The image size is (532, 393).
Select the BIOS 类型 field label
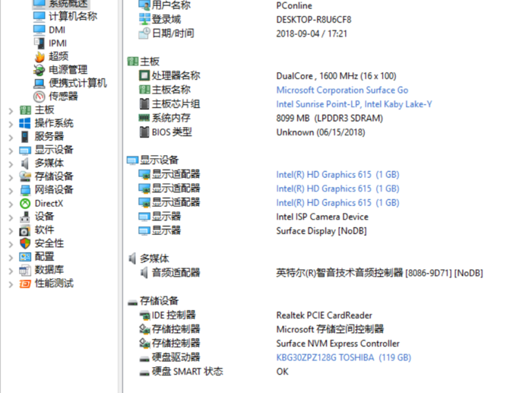(172, 132)
